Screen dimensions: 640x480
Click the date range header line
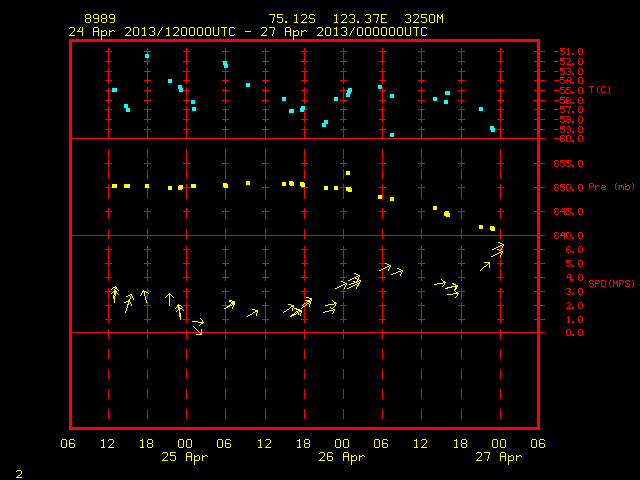248,32
